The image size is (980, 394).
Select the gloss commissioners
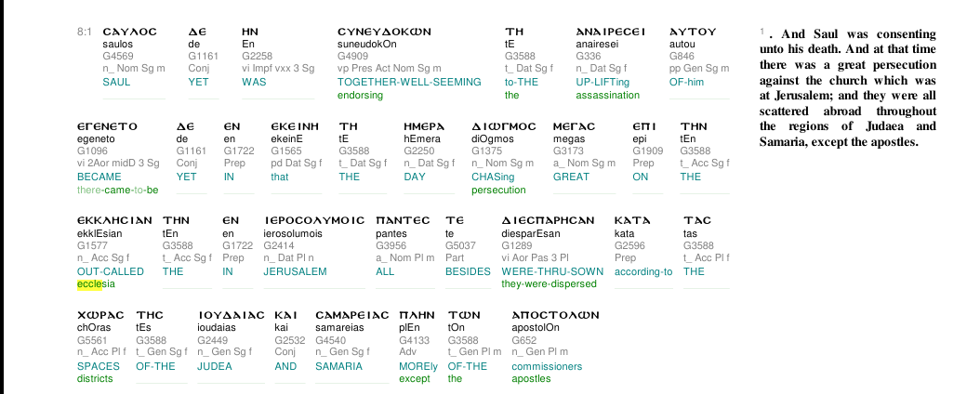point(547,366)
